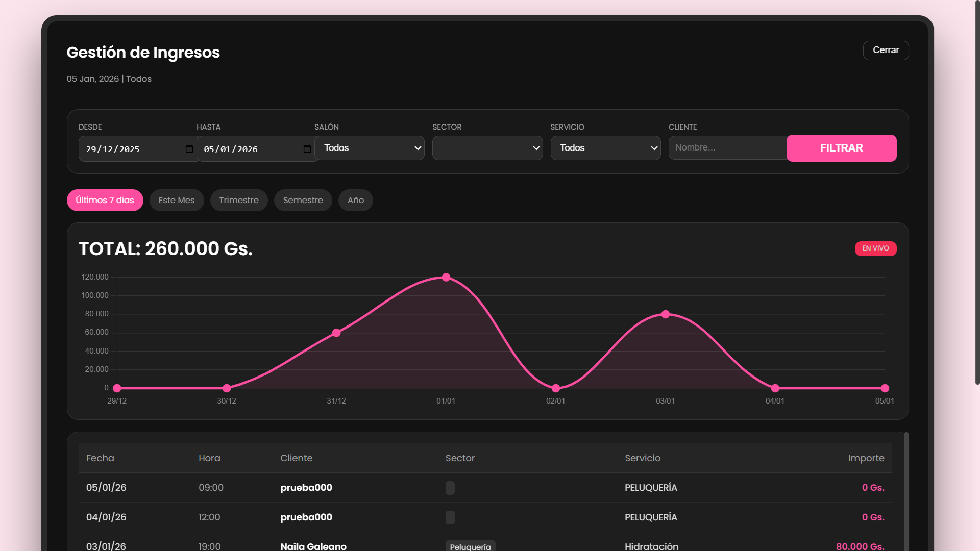Click the Cliente name input field
This screenshot has height=551, width=980.
727,148
